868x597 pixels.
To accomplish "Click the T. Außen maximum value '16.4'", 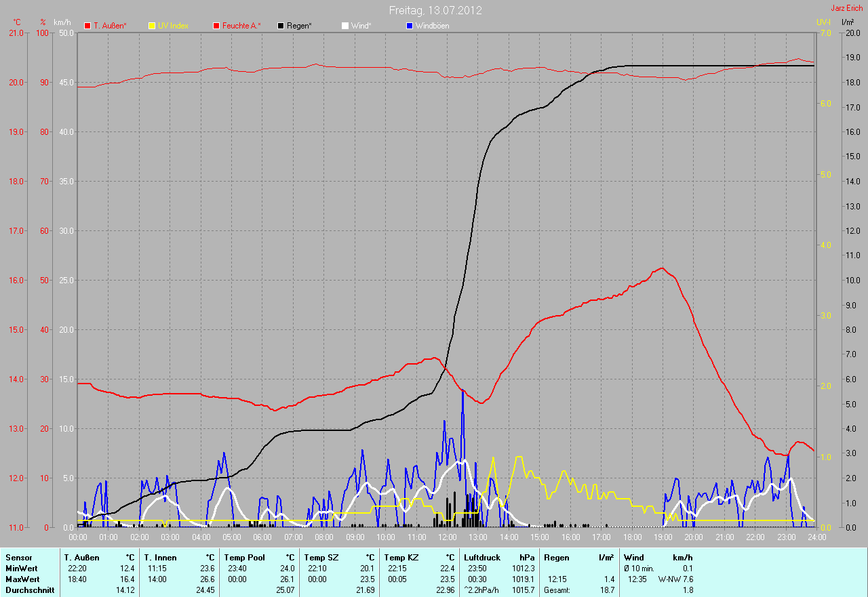I will point(127,579).
